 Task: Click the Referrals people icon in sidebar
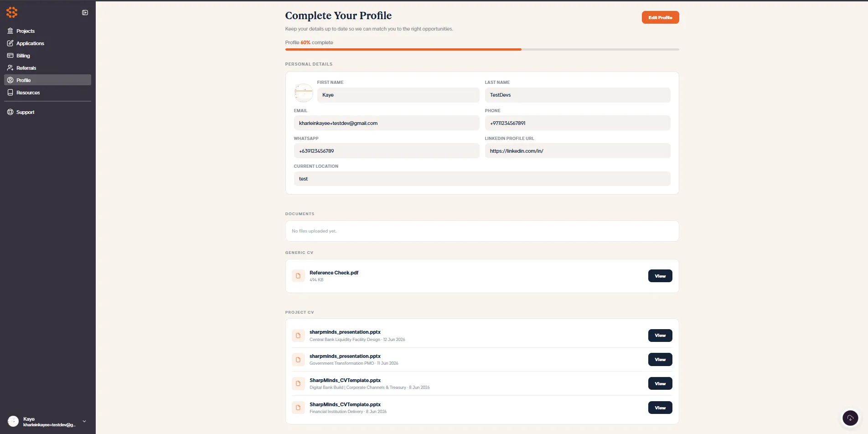(10, 68)
